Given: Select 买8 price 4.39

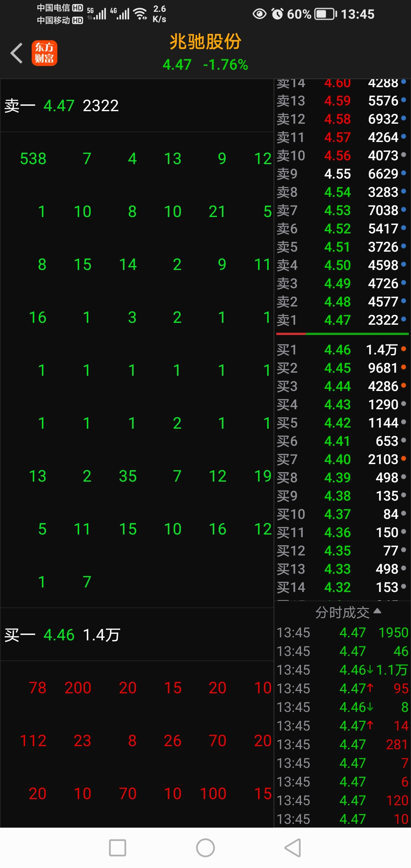Looking at the screenshot, I should (x=338, y=477).
